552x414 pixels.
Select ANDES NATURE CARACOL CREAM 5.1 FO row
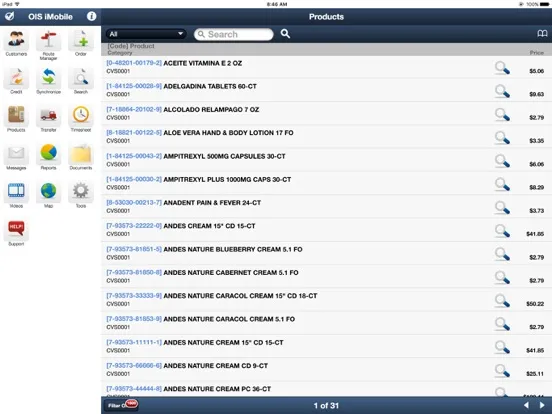pos(326,323)
